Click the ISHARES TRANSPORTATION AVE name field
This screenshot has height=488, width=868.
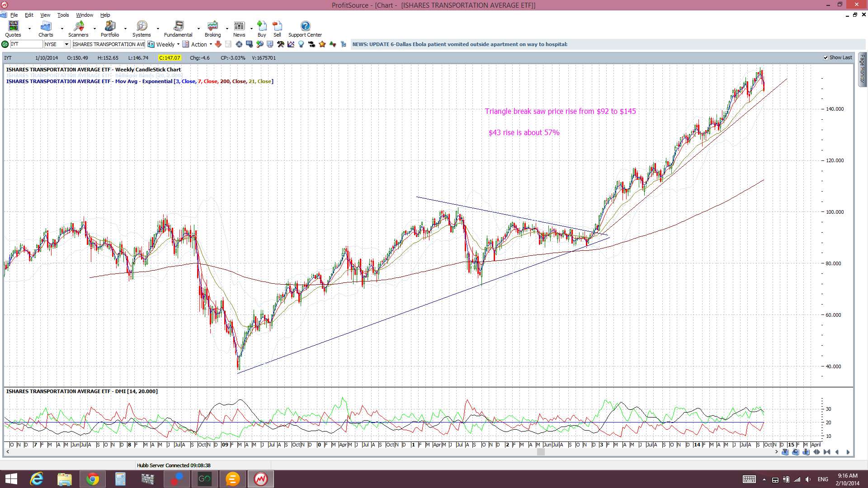(x=108, y=44)
